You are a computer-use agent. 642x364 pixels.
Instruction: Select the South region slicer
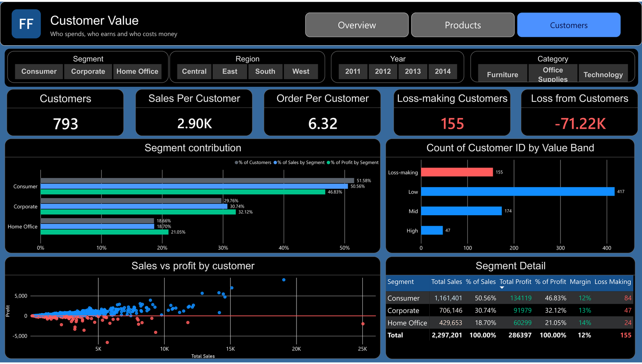point(265,71)
